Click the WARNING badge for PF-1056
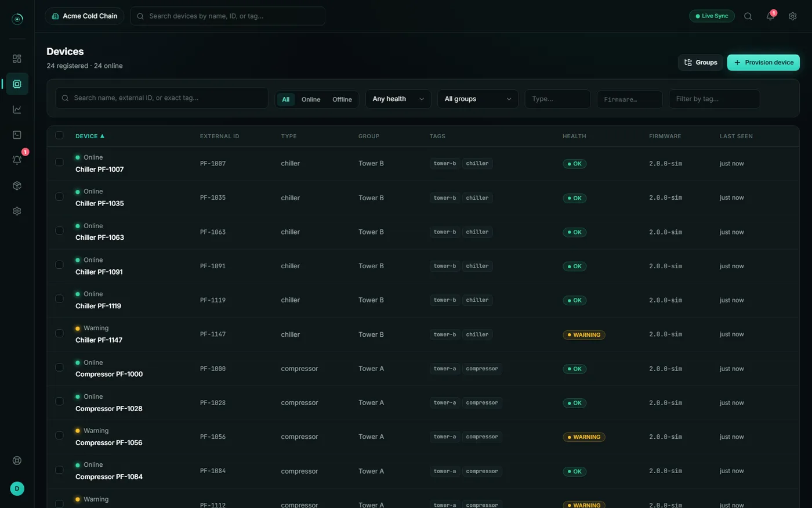The height and width of the screenshot is (508, 812). [583, 437]
